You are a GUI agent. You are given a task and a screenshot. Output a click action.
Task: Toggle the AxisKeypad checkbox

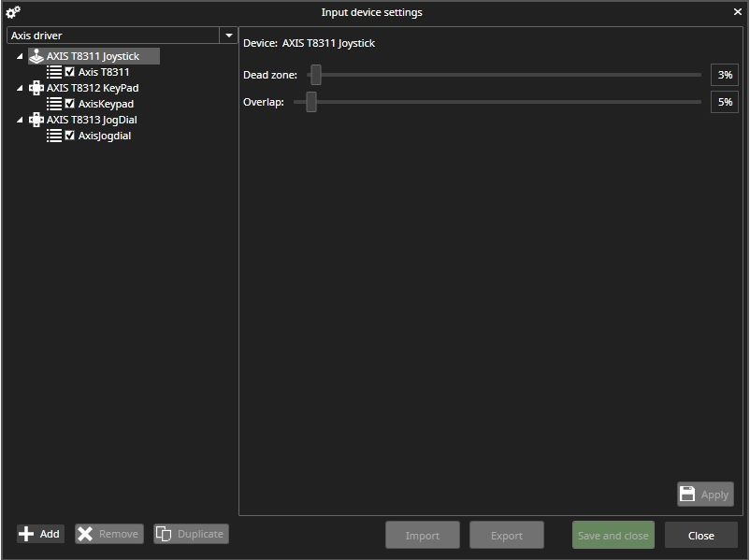pos(70,104)
